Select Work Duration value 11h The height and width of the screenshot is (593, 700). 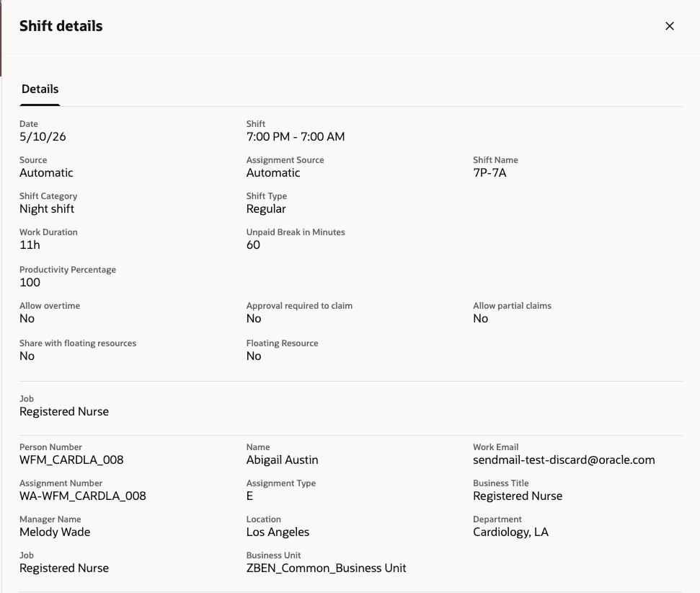point(30,245)
